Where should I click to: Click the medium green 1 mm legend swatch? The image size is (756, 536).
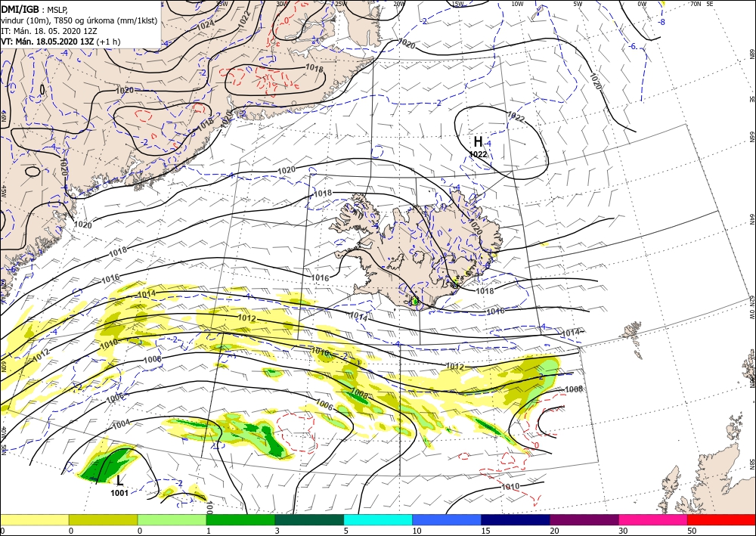coord(240,519)
